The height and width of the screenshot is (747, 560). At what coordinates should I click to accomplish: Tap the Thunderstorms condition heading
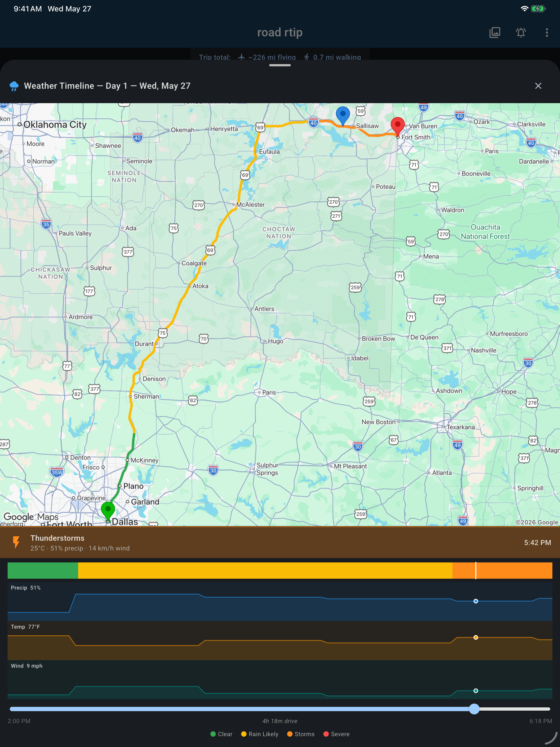click(58, 538)
